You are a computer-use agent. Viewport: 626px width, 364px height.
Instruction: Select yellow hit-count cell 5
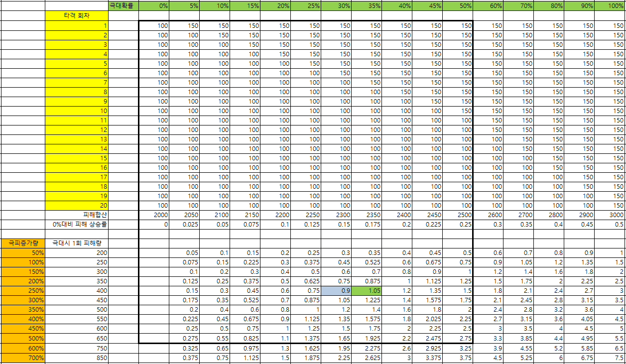(77, 63)
